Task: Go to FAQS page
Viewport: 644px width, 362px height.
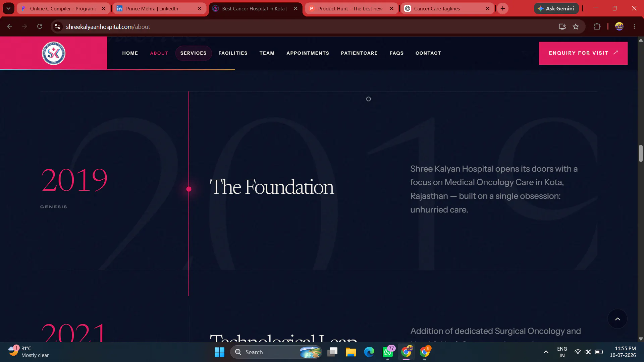Action: (x=396, y=53)
